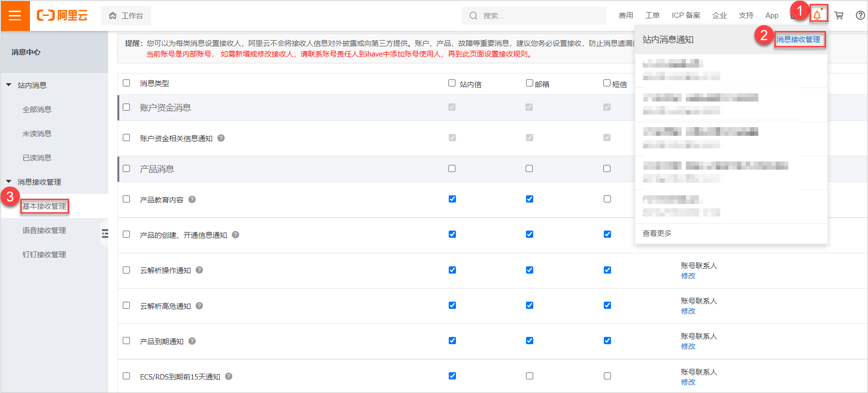Toggle the 站内信 column header checkbox
This screenshot has width=868, height=393.
(x=452, y=83)
